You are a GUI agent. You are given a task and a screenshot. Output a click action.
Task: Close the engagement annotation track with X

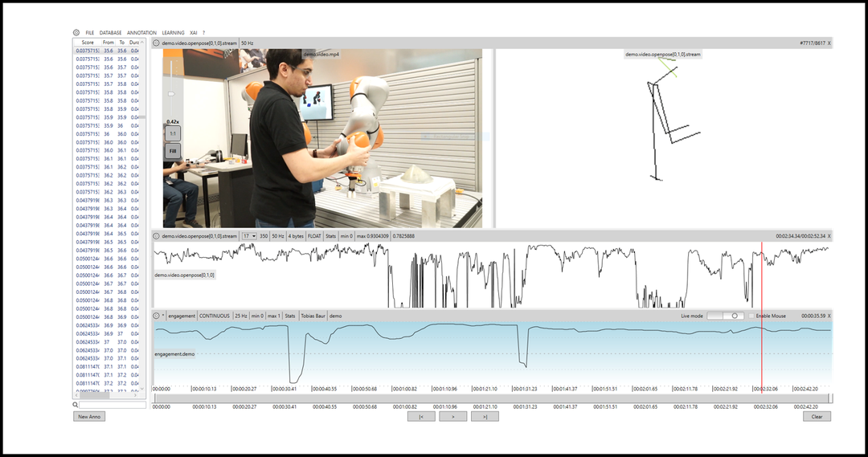(829, 316)
